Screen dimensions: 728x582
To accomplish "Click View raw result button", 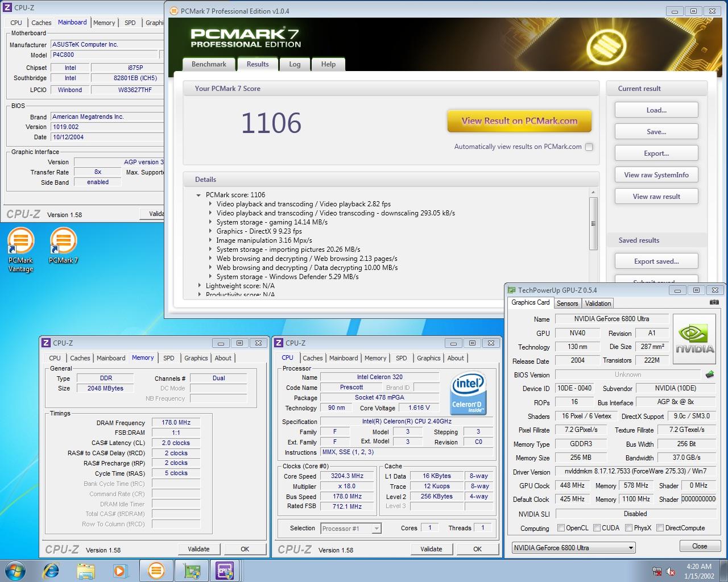I will click(656, 197).
